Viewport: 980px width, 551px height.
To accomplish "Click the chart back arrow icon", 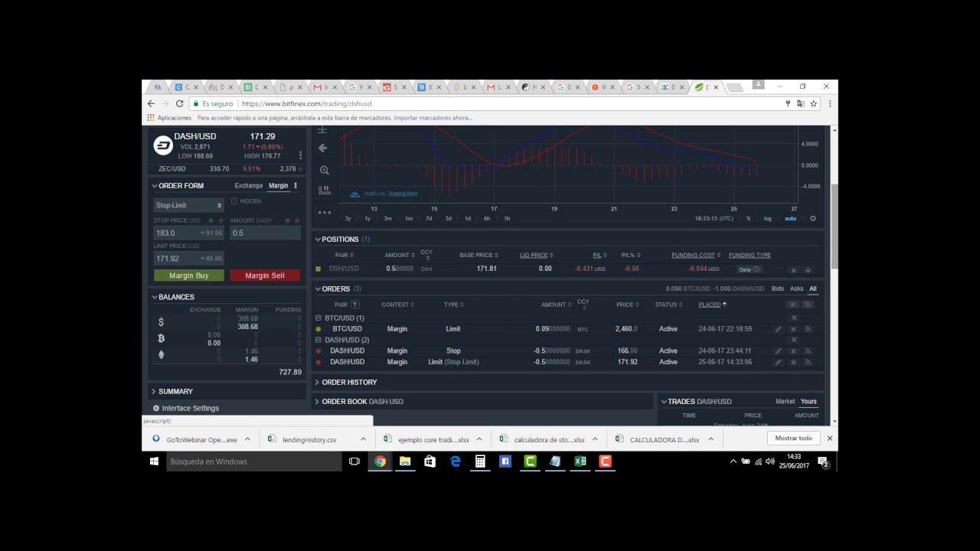I will click(x=323, y=148).
